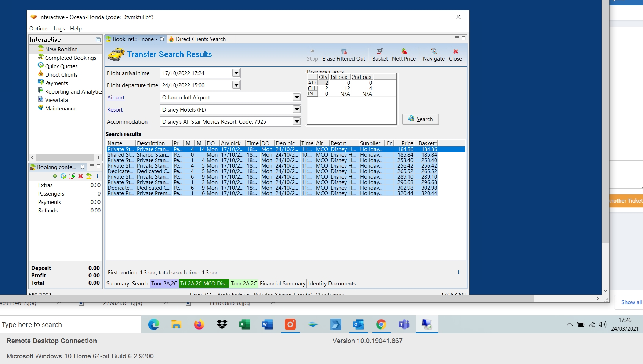Click the Nett Price toolbar icon
Image resolution: width=643 pixels, height=364 pixels.
click(x=404, y=52)
